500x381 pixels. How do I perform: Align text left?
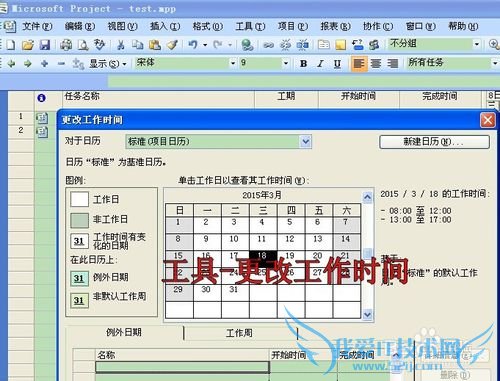click(359, 63)
